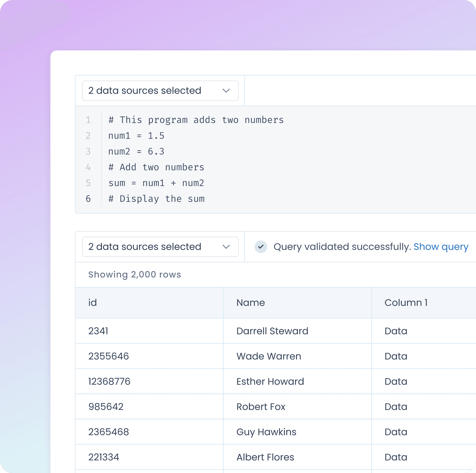Click the Guy Hawkins name cell

(x=266, y=432)
